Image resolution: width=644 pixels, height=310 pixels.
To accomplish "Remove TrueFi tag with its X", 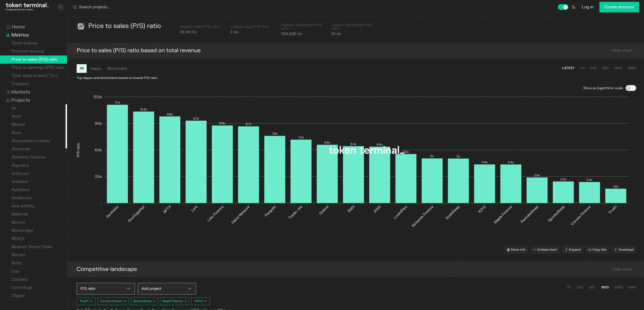I will [91, 301].
